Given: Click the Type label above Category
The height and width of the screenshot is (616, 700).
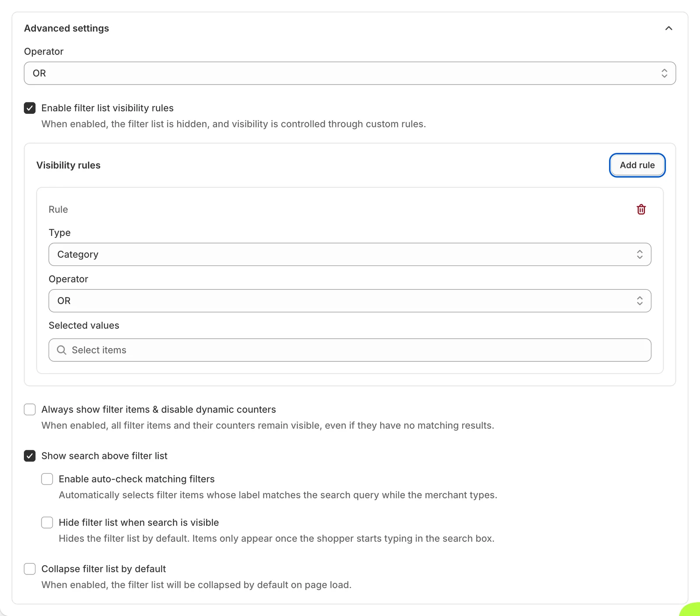Looking at the screenshot, I should (59, 233).
